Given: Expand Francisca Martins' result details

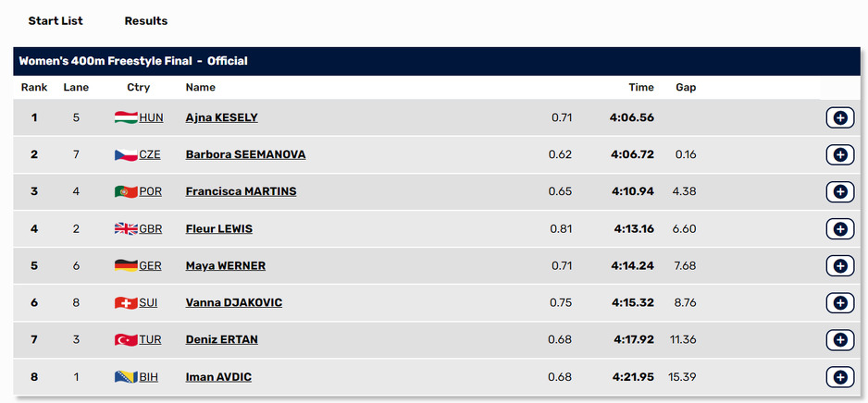Looking at the screenshot, I should [x=839, y=191].
